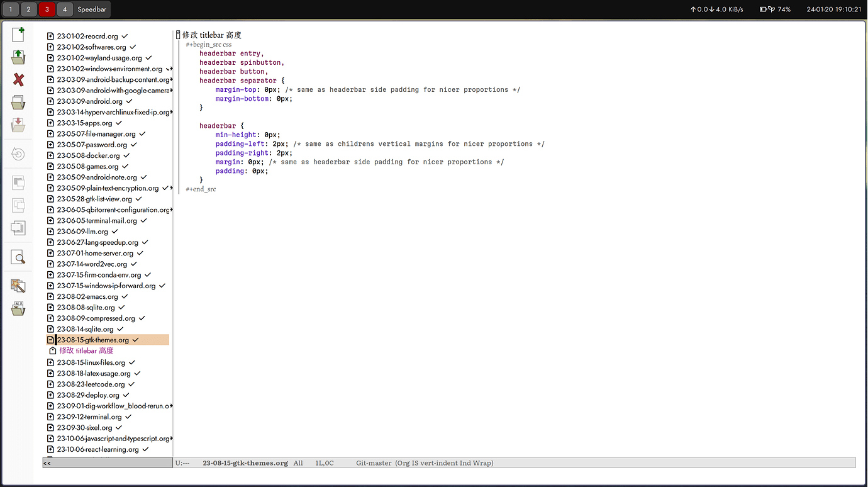Select the Paste toolbar icon

[x=18, y=228]
